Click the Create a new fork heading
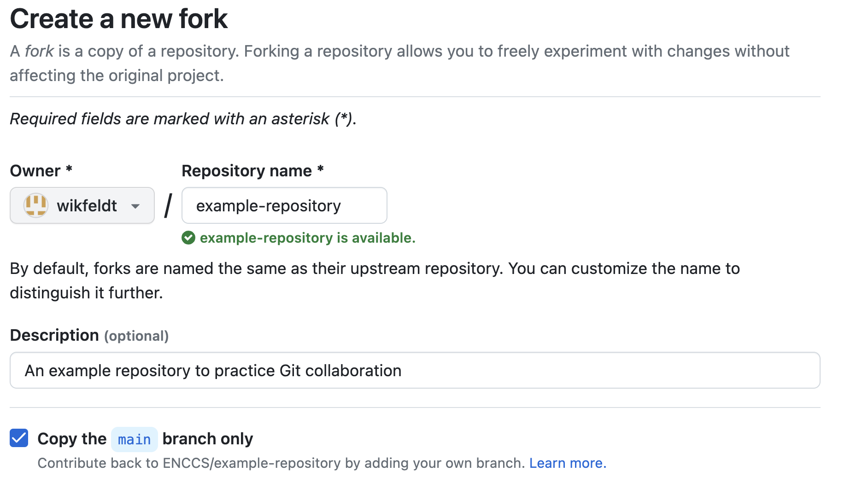The image size is (868, 489). tap(119, 18)
